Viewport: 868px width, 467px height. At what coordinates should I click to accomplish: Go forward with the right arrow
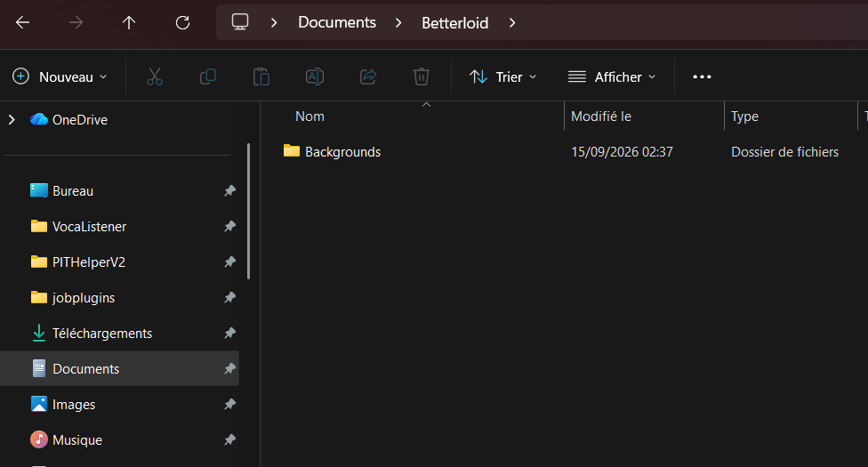coord(76,23)
